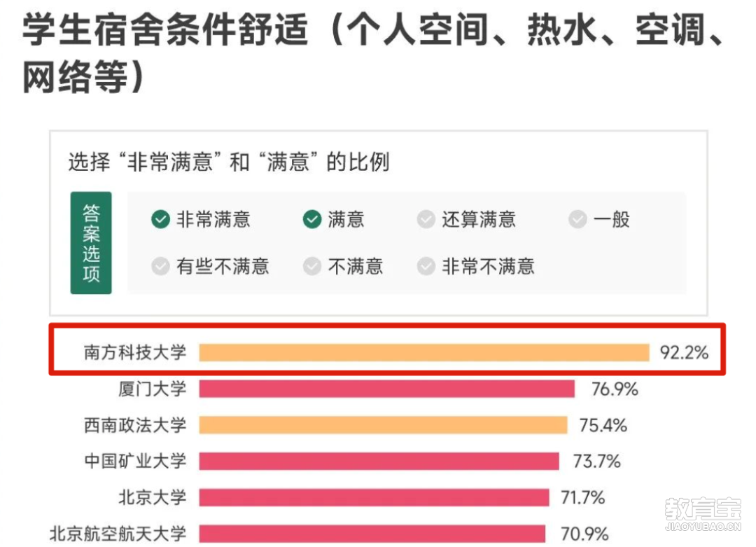Click the grey check icon beside 不满意
This screenshot has height=547, width=756.
click(312, 265)
